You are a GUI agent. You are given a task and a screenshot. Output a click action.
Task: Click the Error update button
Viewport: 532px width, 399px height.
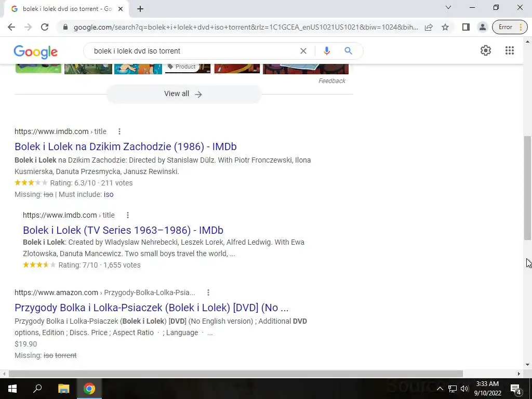tap(510, 27)
